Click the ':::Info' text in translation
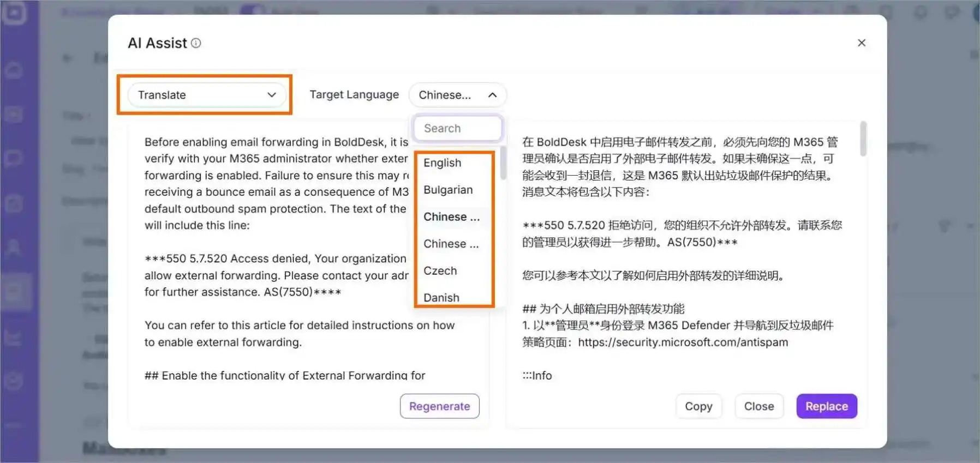Viewport: 980px width, 463px height. [x=537, y=375]
